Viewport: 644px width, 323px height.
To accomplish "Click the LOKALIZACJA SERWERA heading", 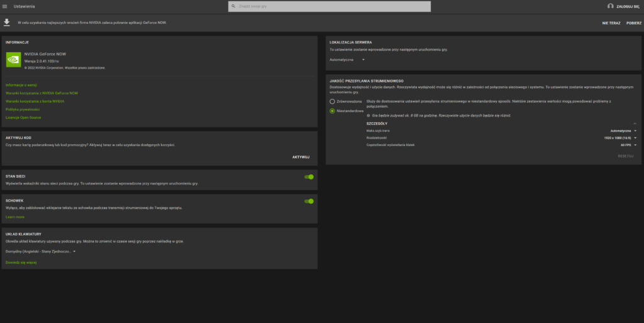I will (351, 42).
